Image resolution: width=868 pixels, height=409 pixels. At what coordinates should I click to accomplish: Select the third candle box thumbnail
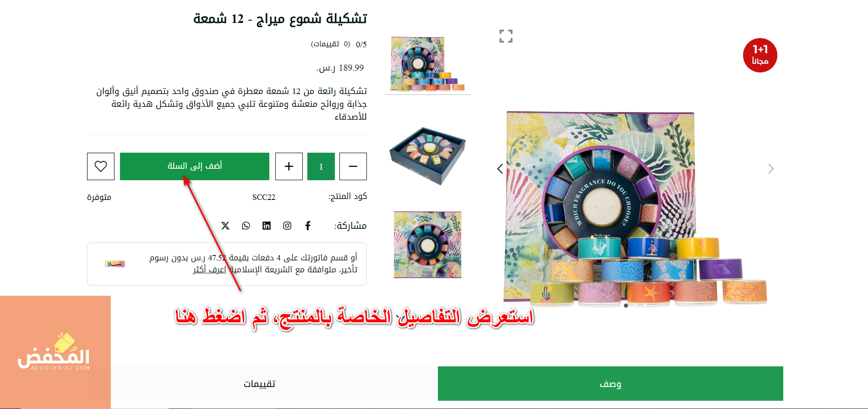tap(427, 244)
